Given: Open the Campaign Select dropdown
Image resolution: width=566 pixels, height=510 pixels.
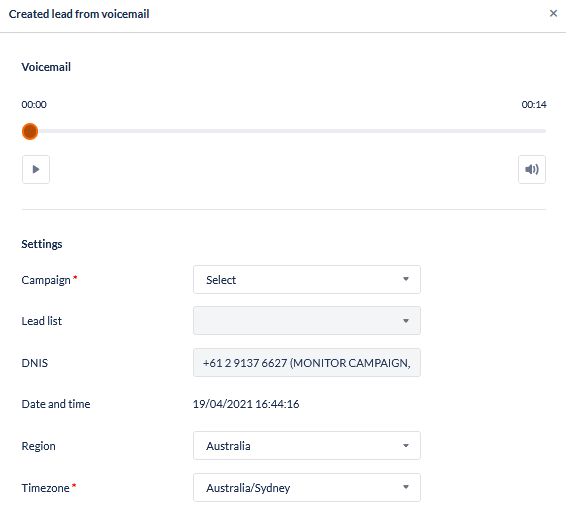Looking at the screenshot, I should [307, 279].
